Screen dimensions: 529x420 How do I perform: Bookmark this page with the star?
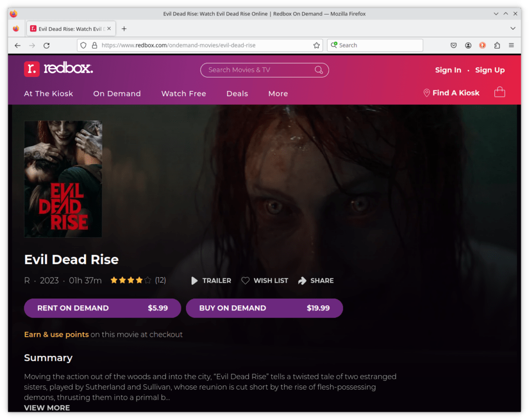coord(316,45)
